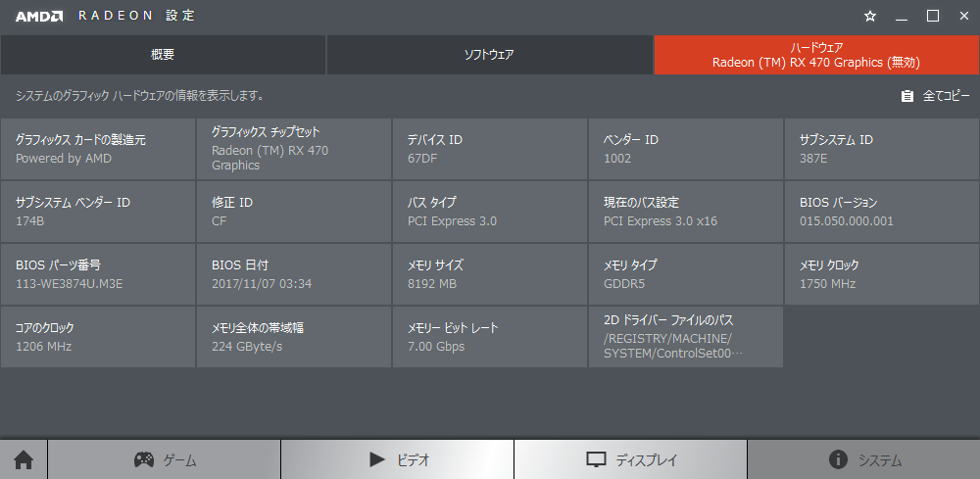Viewport: 980px width, 479px height.
Task: Click the AMD logo in the title bar
Action: coord(39,17)
